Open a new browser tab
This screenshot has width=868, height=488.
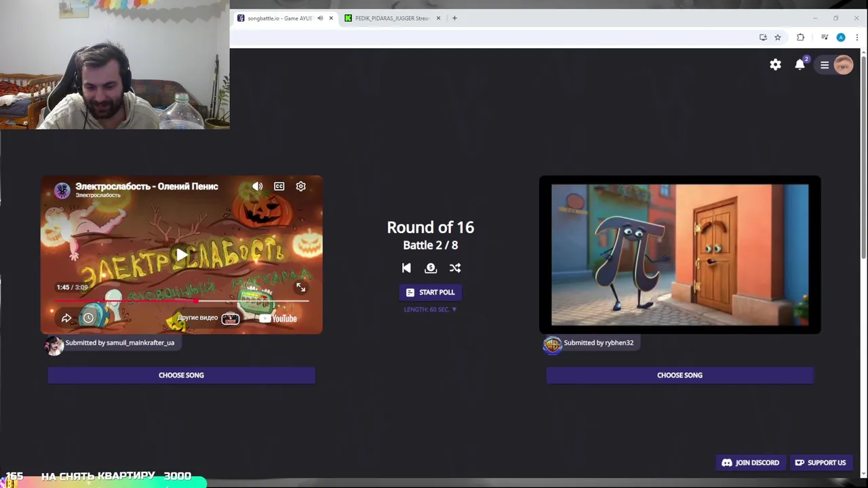click(x=454, y=18)
